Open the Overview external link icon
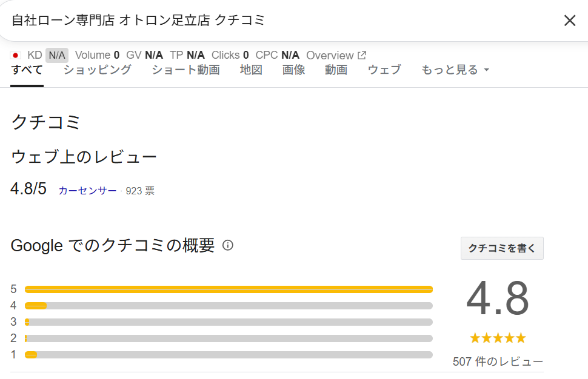 click(362, 55)
